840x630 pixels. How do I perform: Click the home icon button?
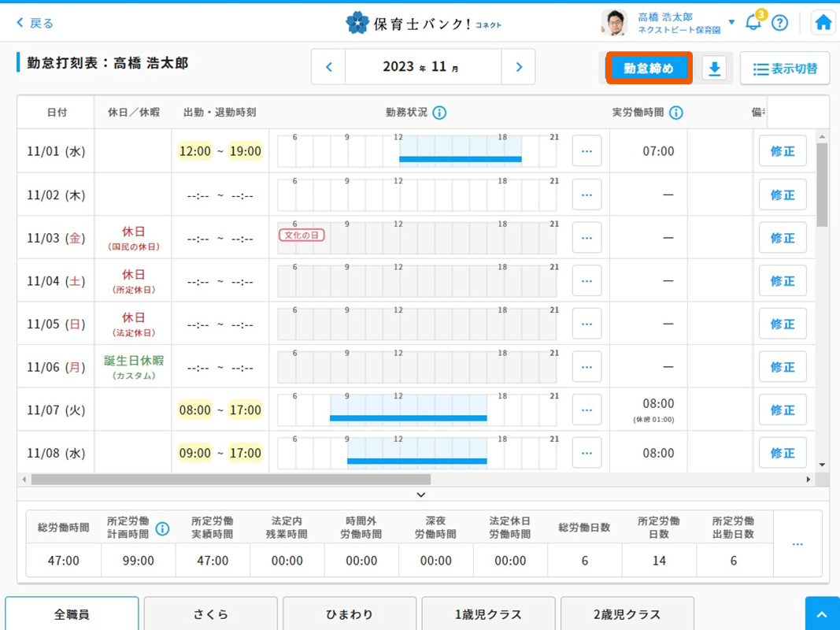pos(823,23)
